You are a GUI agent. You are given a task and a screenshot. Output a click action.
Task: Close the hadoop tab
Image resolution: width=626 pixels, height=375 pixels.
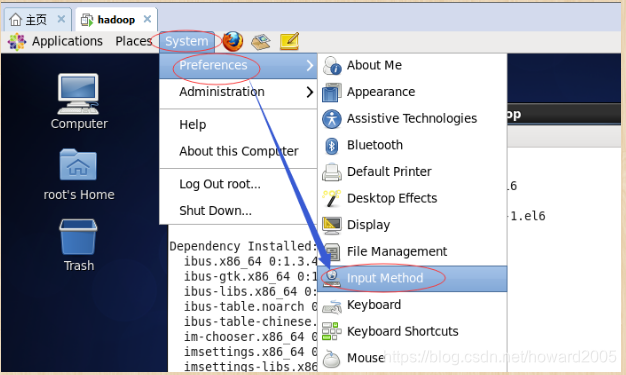147,19
